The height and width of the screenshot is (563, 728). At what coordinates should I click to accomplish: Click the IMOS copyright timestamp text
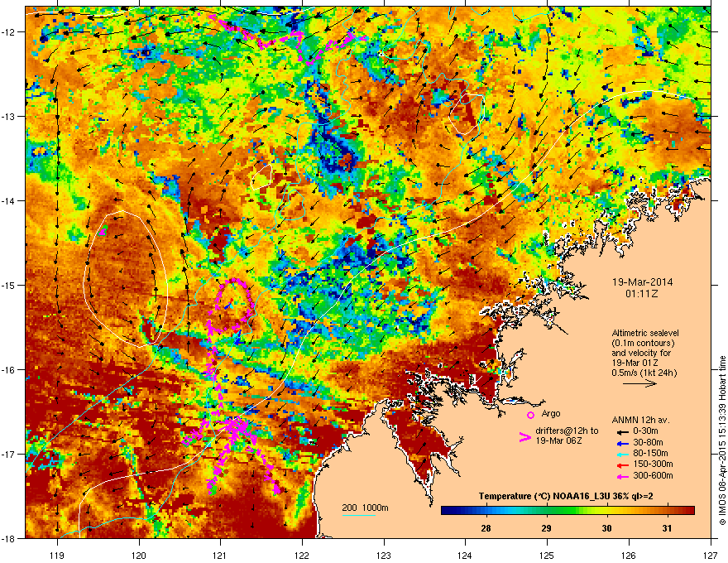(x=722, y=440)
